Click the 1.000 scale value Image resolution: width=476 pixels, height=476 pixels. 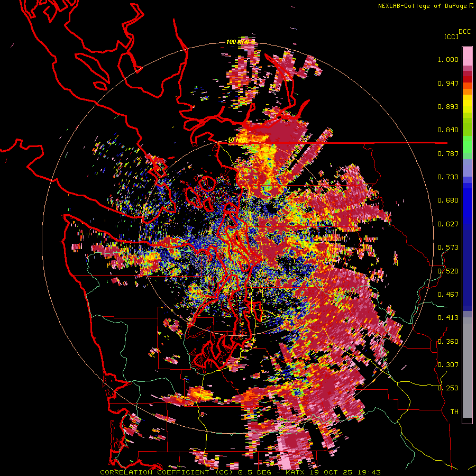(x=448, y=59)
